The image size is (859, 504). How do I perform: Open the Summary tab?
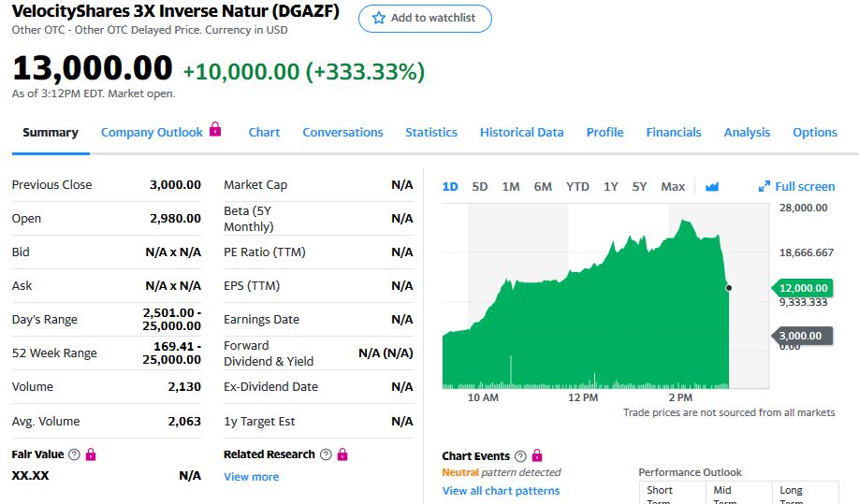[51, 133]
